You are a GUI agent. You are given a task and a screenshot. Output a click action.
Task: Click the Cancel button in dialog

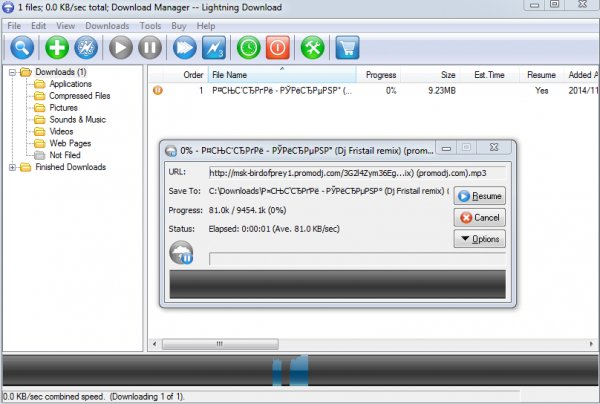pyautogui.click(x=479, y=217)
